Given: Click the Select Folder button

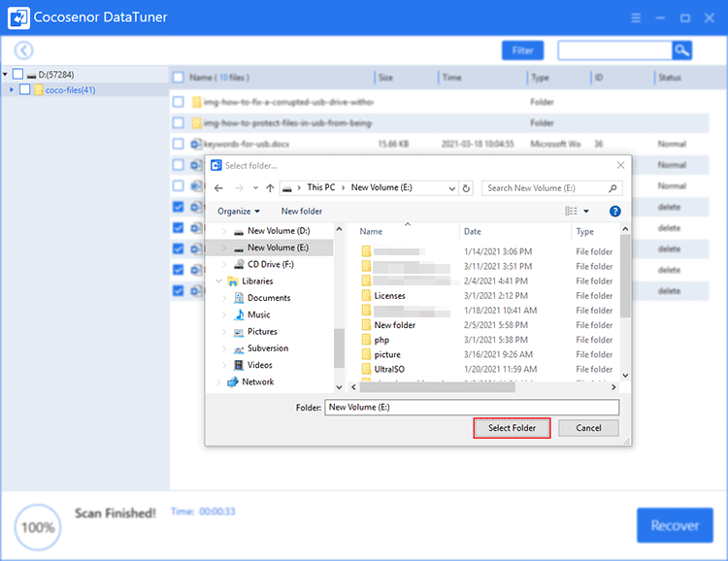Looking at the screenshot, I should click(512, 428).
